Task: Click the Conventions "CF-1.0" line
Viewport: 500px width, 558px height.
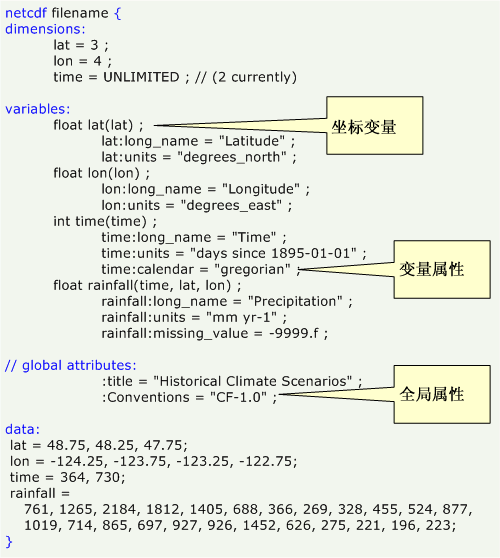Action: click(x=189, y=398)
